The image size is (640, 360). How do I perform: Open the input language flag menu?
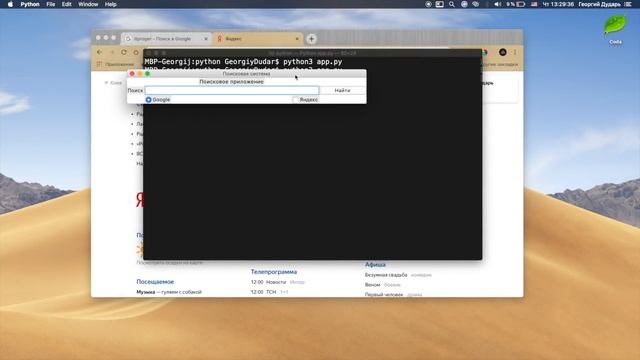pyautogui.click(x=534, y=4)
